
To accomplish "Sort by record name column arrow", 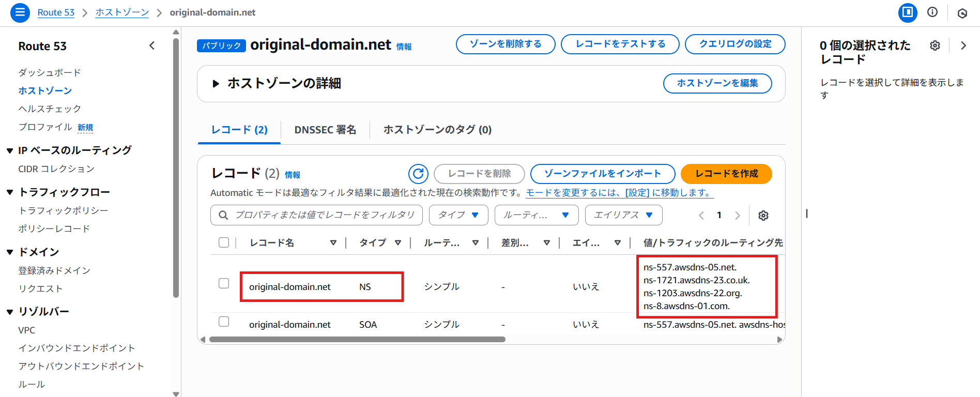I will 333,242.
